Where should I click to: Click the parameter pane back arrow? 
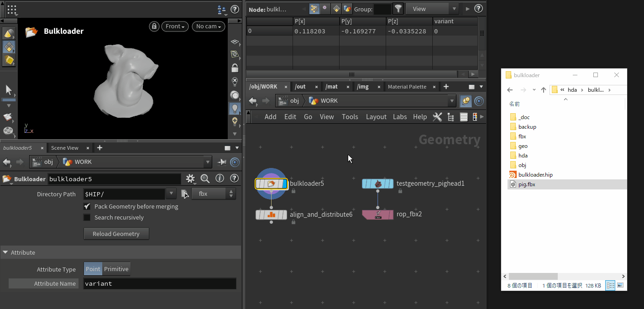pyautogui.click(x=7, y=162)
